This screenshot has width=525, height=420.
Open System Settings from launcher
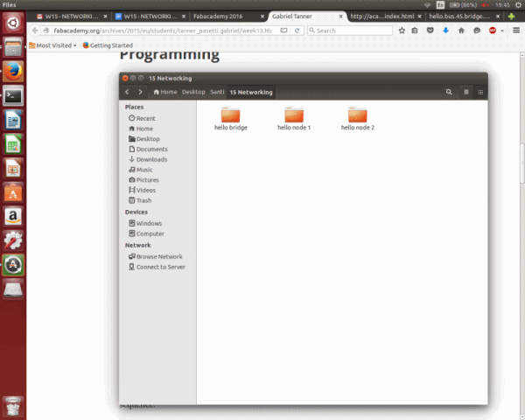[x=13, y=241]
